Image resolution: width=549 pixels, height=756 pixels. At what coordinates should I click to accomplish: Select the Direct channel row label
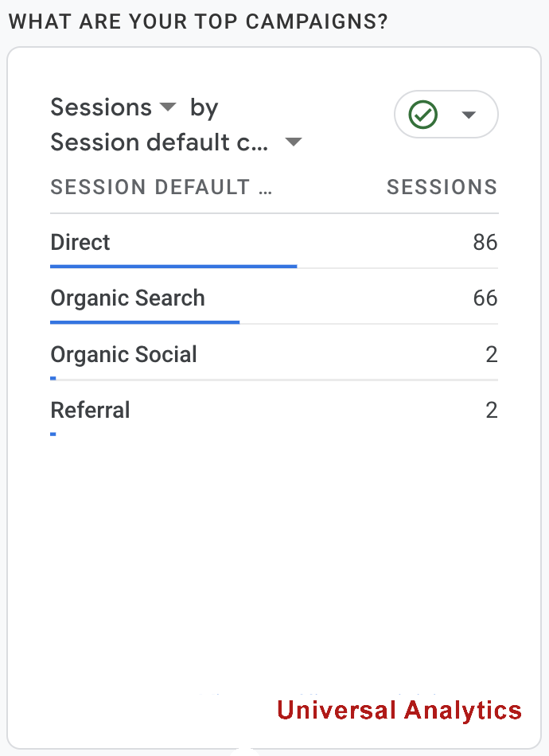coord(80,242)
